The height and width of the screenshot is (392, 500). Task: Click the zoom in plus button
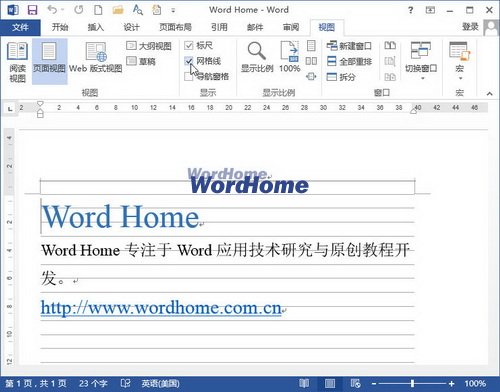pyautogui.click(x=451, y=384)
